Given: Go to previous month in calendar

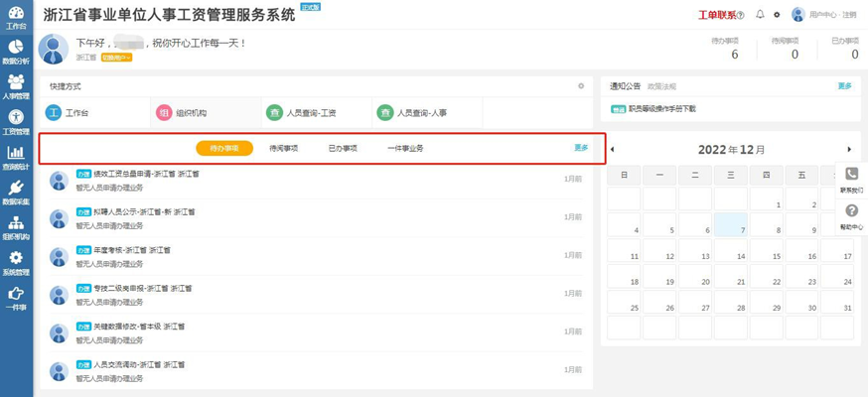Looking at the screenshot, I should [612, 149].
